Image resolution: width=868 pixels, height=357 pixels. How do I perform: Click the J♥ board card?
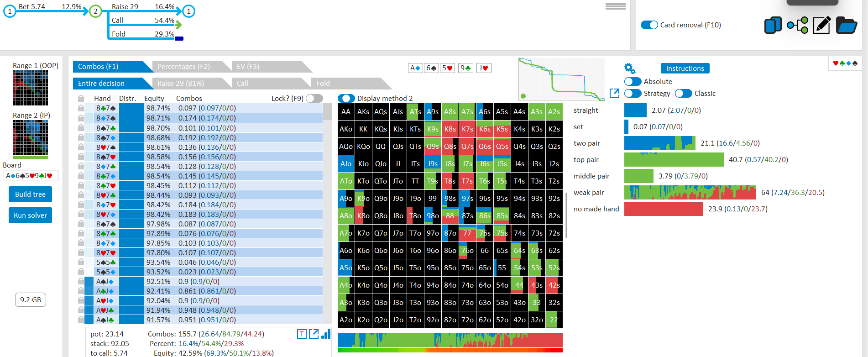pos(484,68)
